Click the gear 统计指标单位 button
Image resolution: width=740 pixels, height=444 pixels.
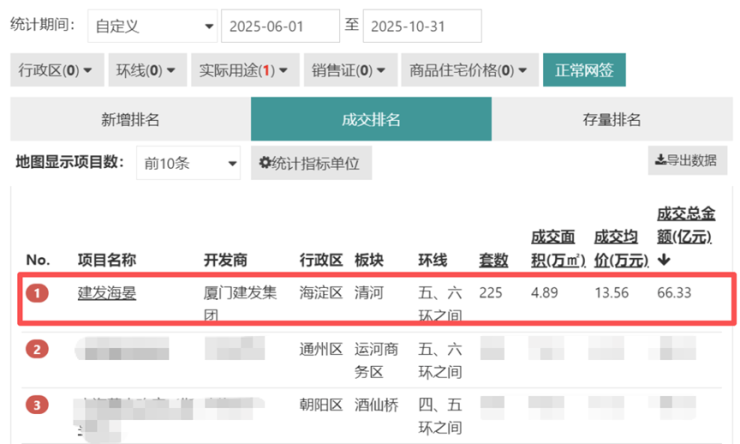[x=309, y=163]
